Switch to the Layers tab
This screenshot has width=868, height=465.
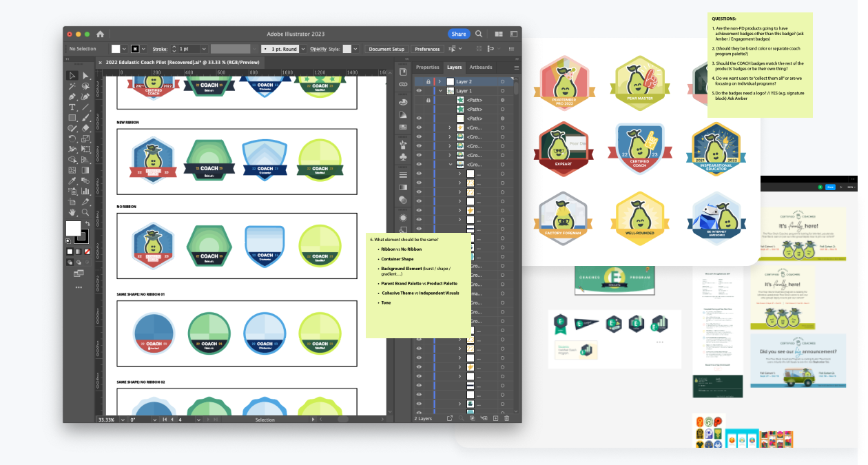click(455, 68)
